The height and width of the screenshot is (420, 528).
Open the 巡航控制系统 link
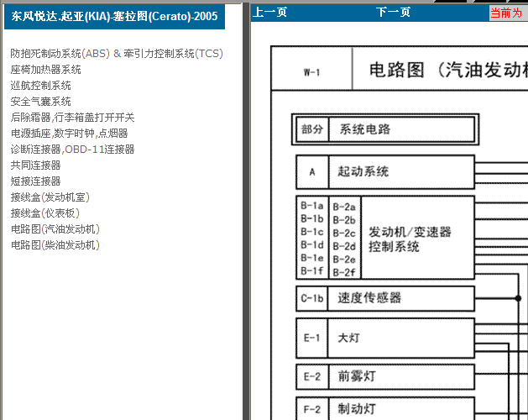click(x=40, y=86)
